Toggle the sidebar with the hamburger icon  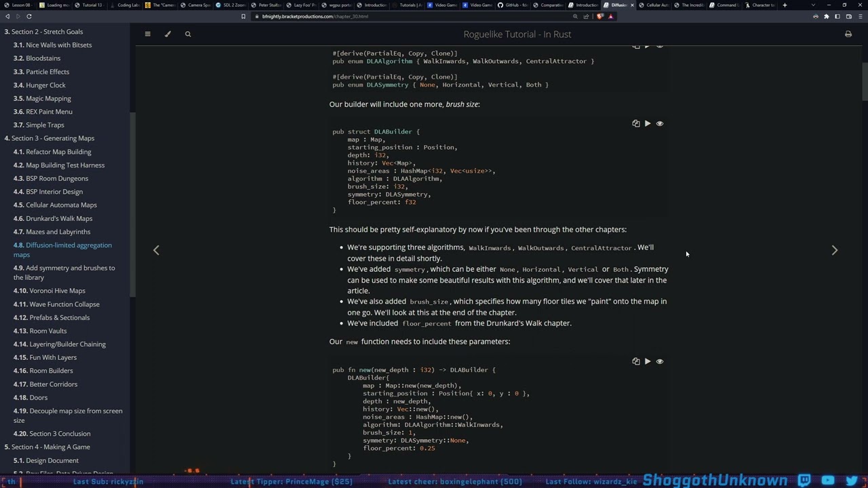pos(147,34)
